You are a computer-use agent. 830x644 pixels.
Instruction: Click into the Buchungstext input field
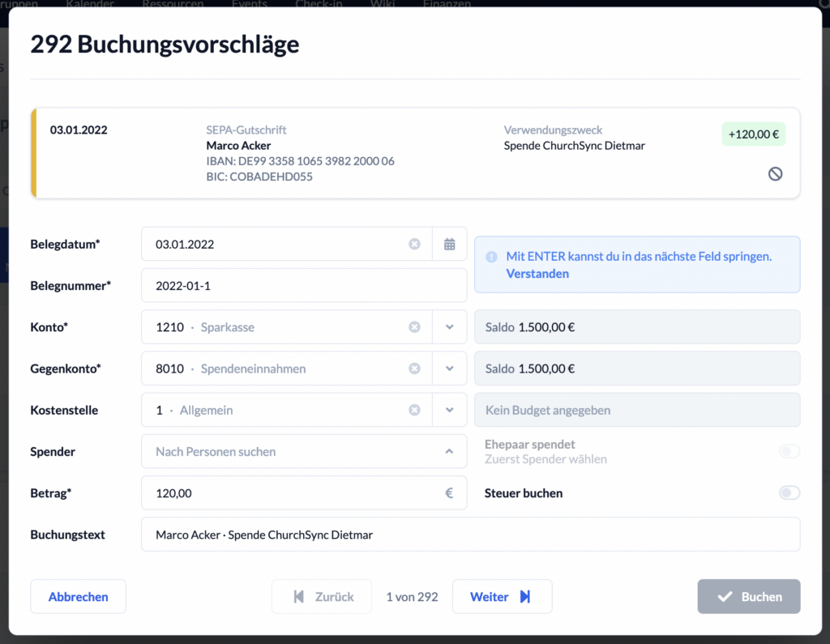click(471, 535)
